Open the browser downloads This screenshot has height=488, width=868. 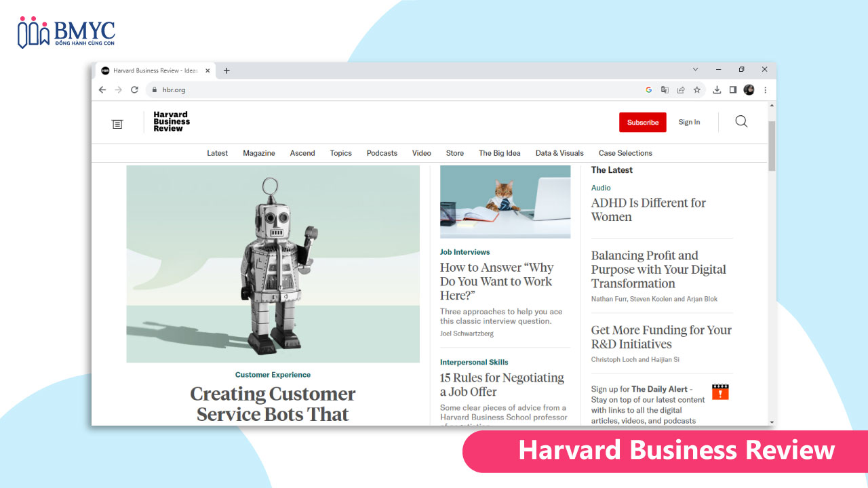click(716, 89)
